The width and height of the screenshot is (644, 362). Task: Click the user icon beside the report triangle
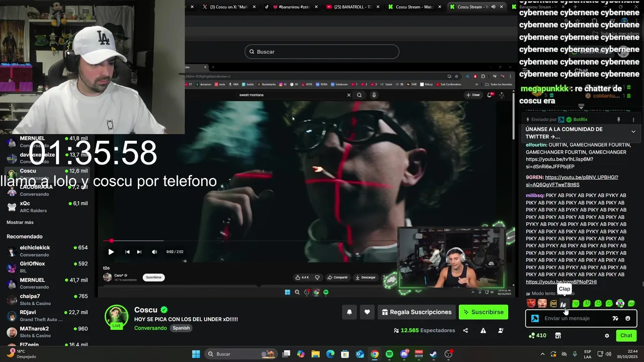click(x=501, y=330)
